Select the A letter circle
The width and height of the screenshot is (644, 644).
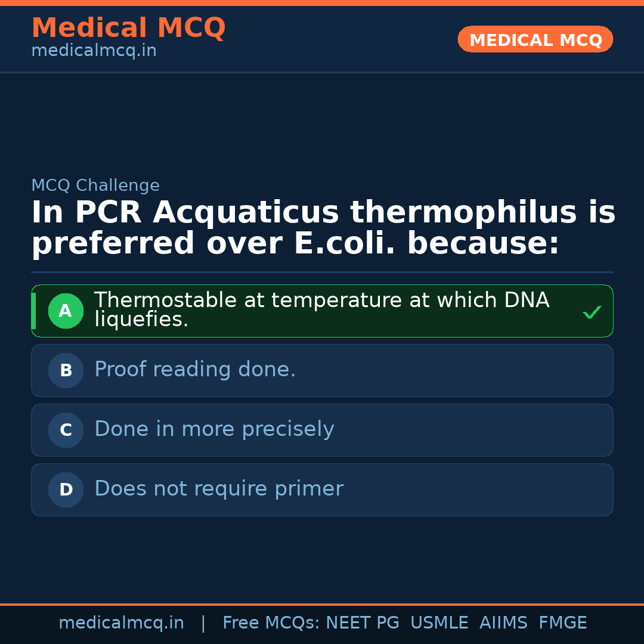(66, 311)
